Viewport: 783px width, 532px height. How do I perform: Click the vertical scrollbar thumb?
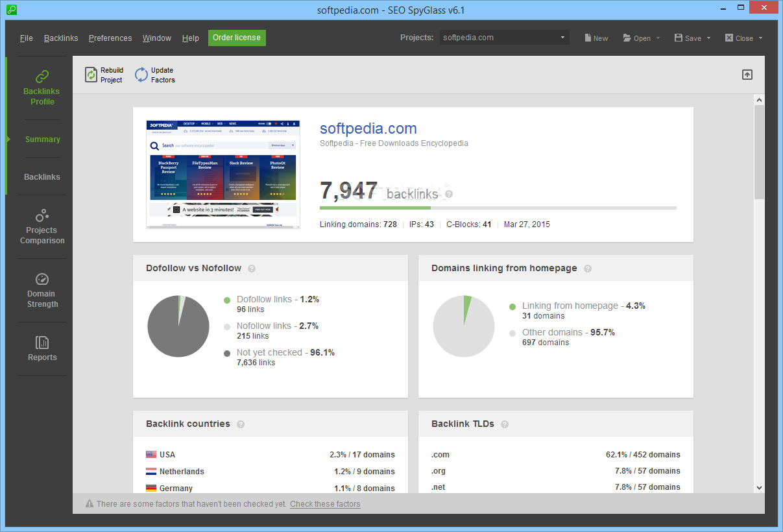pyautogui.click(x=759, y=152)
